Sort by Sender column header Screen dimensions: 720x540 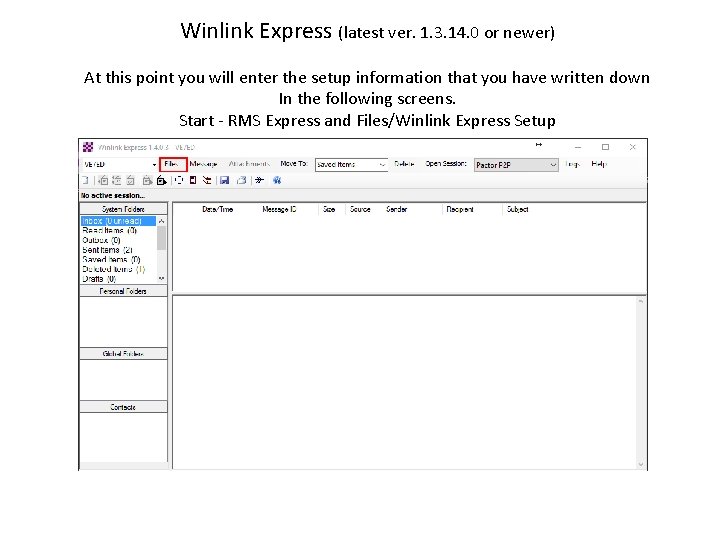tap(396, 209)
